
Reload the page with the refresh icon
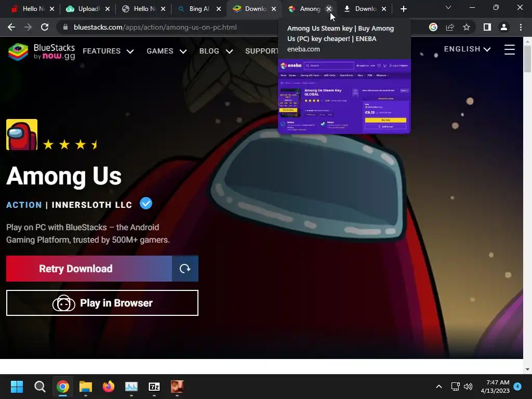(45, 27)
